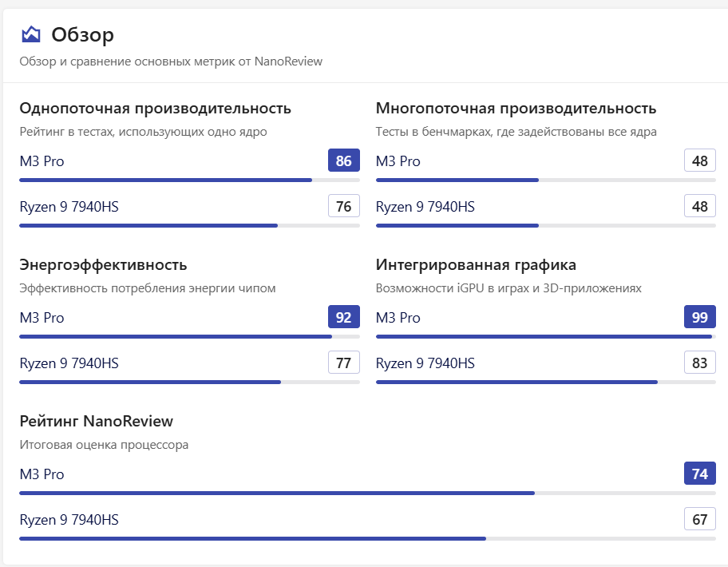Click the M3 Pro multi-thread score 48
Viewport: 728px width, 567px height.
[x=700, y=161]
